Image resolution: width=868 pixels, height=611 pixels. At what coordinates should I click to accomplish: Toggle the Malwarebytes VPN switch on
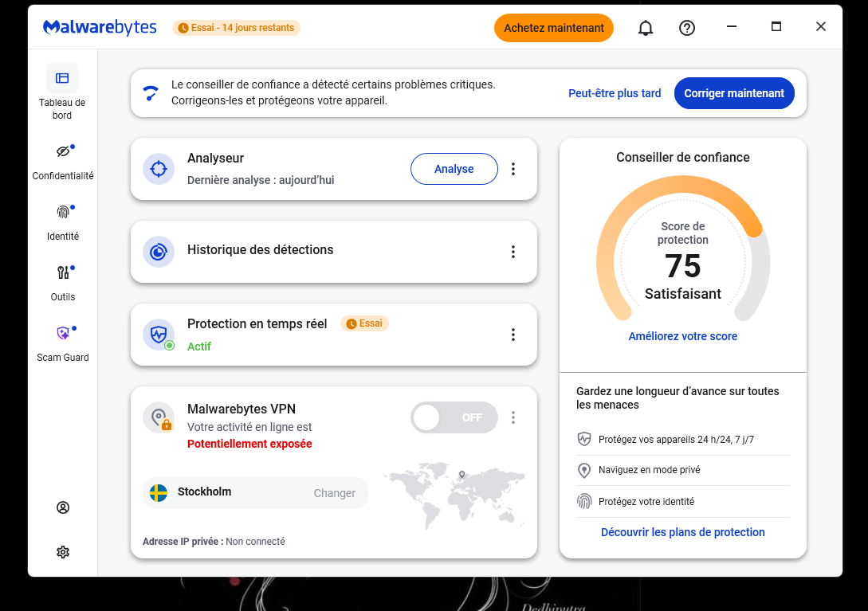click(x=454, y=417)
